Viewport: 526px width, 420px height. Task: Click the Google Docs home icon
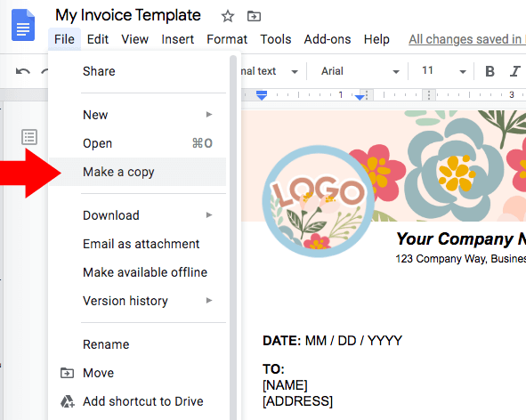click(23, 25)
